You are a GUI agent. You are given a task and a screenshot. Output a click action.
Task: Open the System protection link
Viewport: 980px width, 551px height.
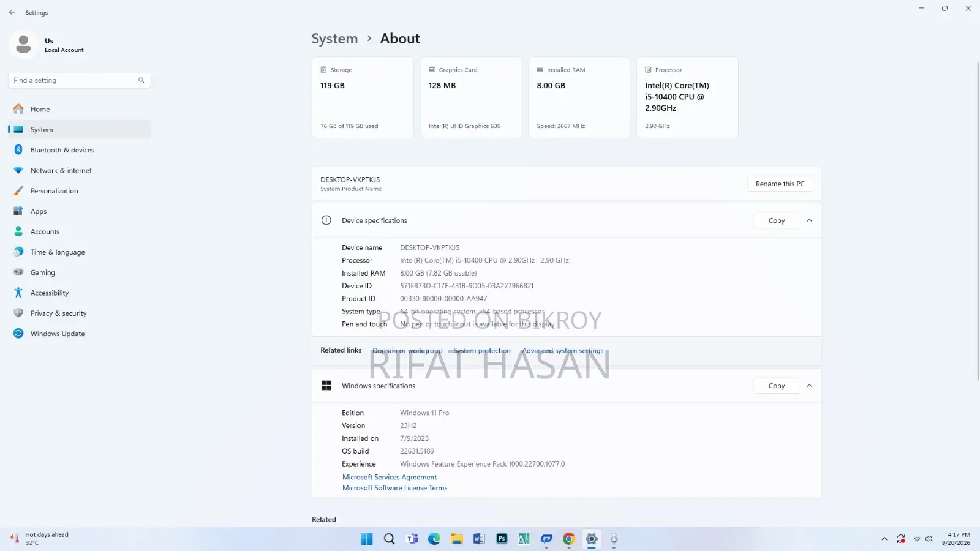pyautogui.click(x=482, y=351)
